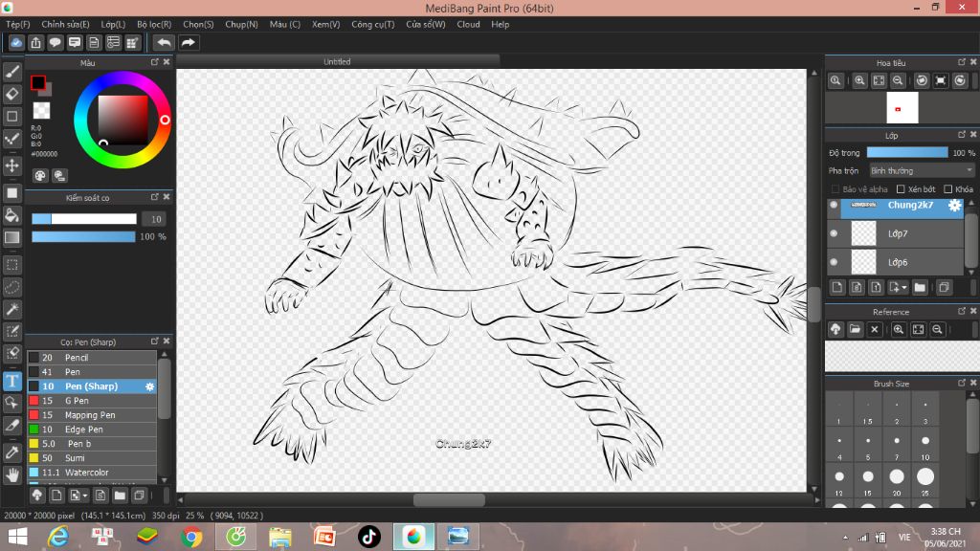Choose brush size 10 in Brush Size panel
Viewport: 980px width, 551px height.
pyautogui.click(x=925, y=446)
